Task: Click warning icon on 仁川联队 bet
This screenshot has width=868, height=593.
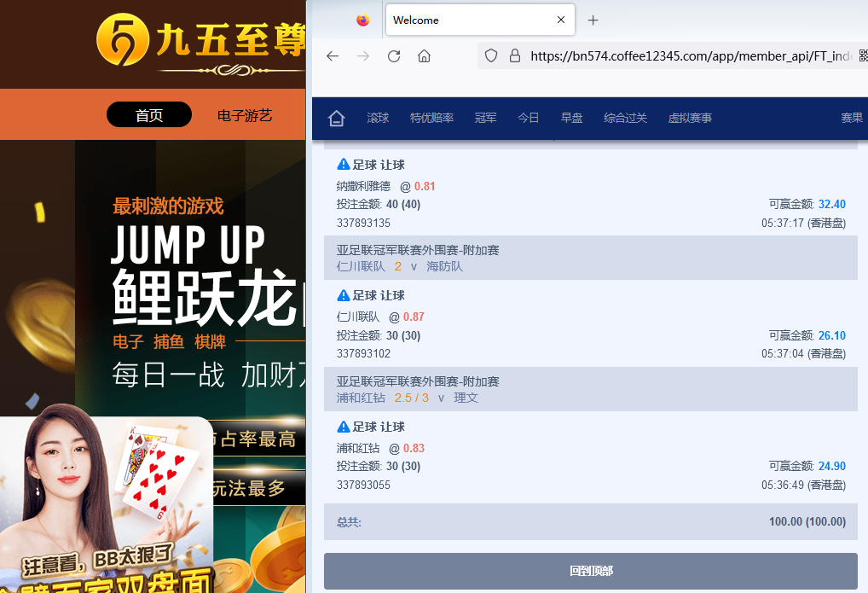Action: point(344,295)
